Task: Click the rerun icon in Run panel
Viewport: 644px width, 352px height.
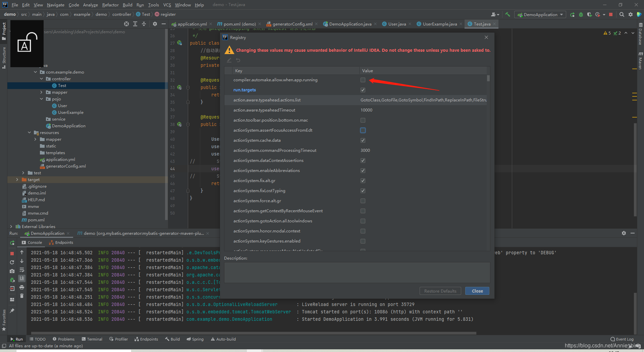Action: click(12, 243)
